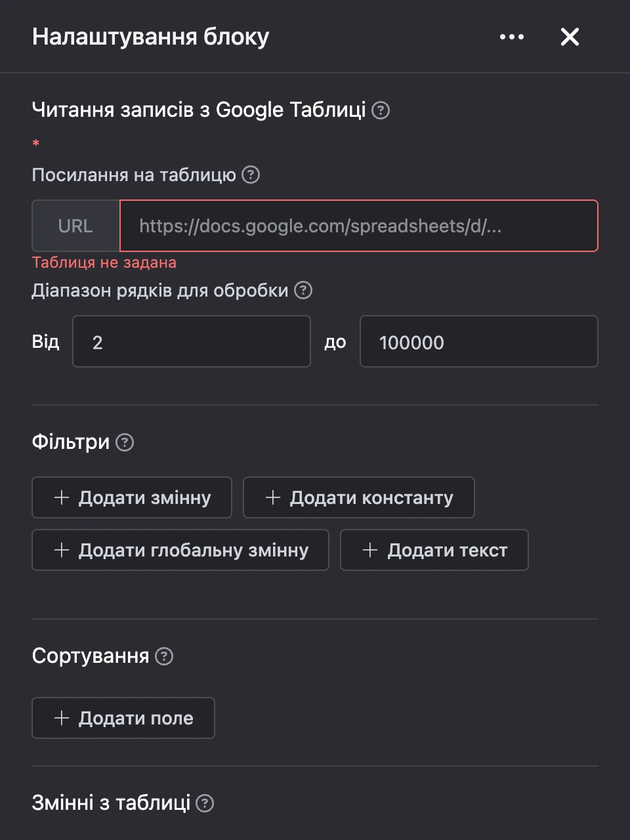This screenshot has height=840, width=630.
Task: Click Додати поле button
Action: pyautogui.click(x=123, y=718)
